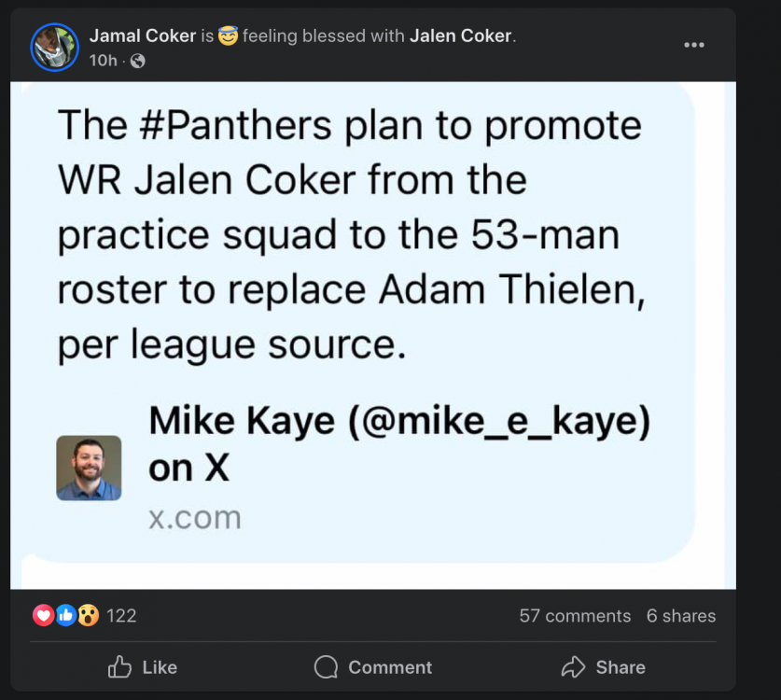
Task: Open the post options three-dot menu
Action: point(693,45)
